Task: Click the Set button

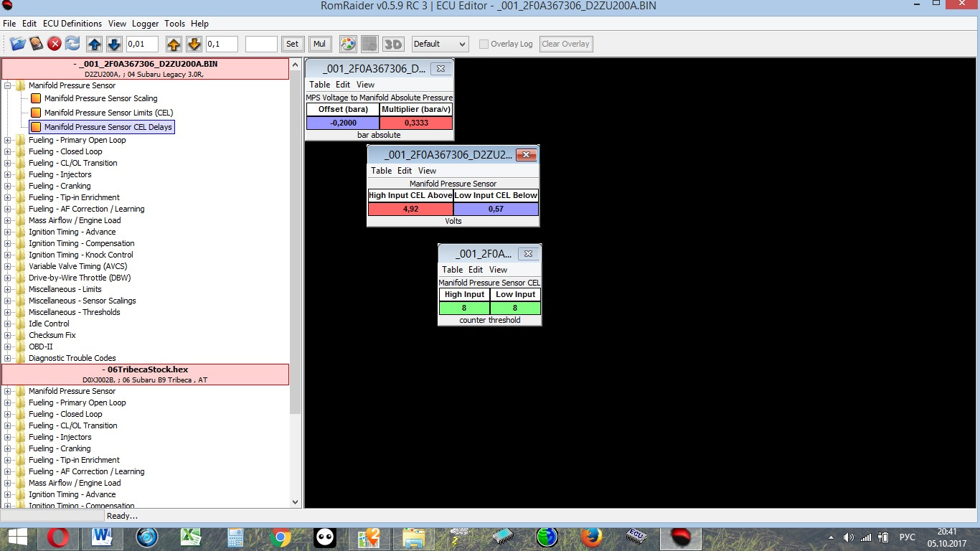Action: coord(292,44)
